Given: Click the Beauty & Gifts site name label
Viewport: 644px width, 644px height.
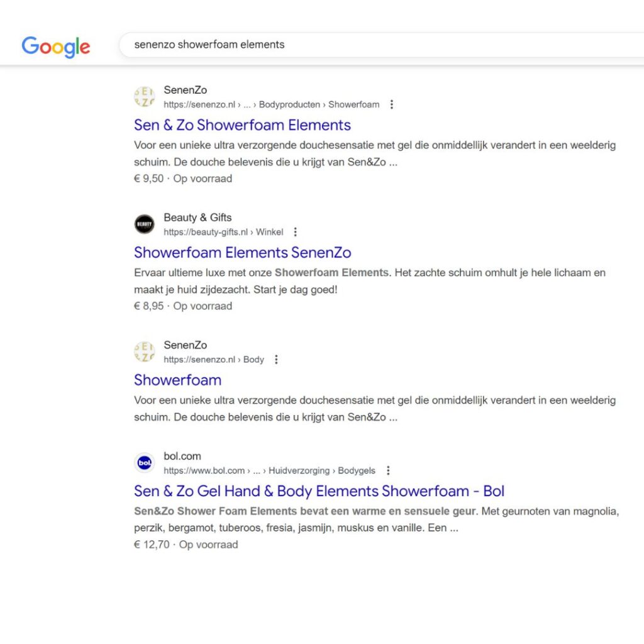Looking at the screenshot, I should click(x=197, y=217).
